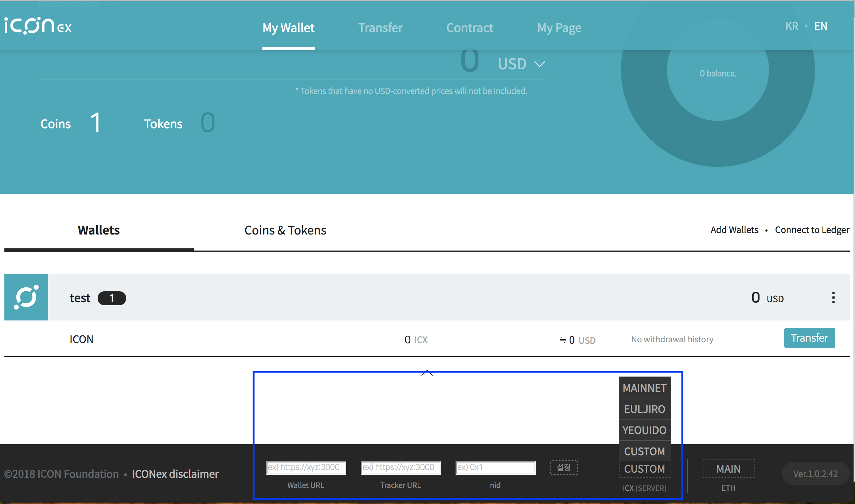Go to the Contract page
Screen dimensions: 855x504
(469, 28)
